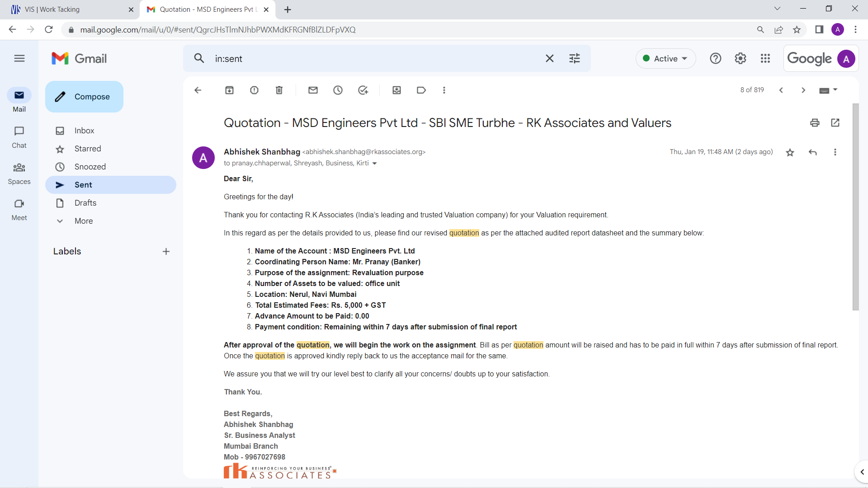
Task: Open the Active status dropdown
Action: 665,58
